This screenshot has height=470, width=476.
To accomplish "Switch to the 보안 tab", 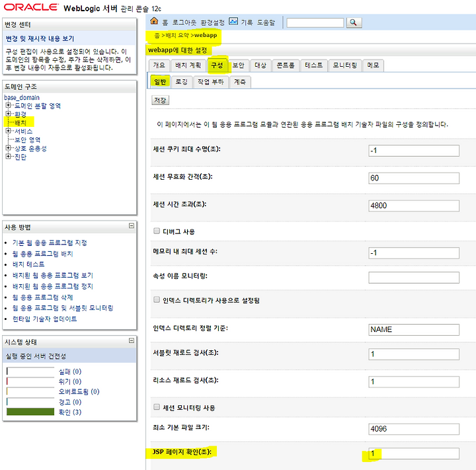I will (x=238, y=65).
